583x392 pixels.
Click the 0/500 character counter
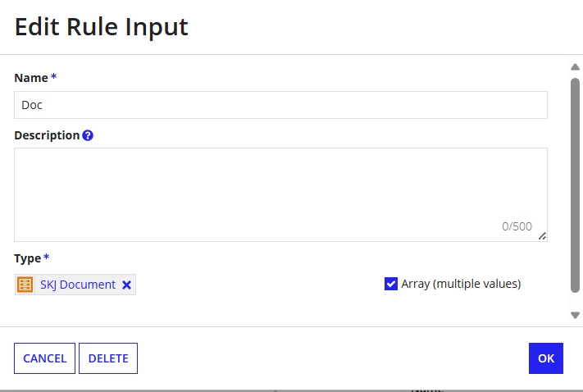point(517,226)
